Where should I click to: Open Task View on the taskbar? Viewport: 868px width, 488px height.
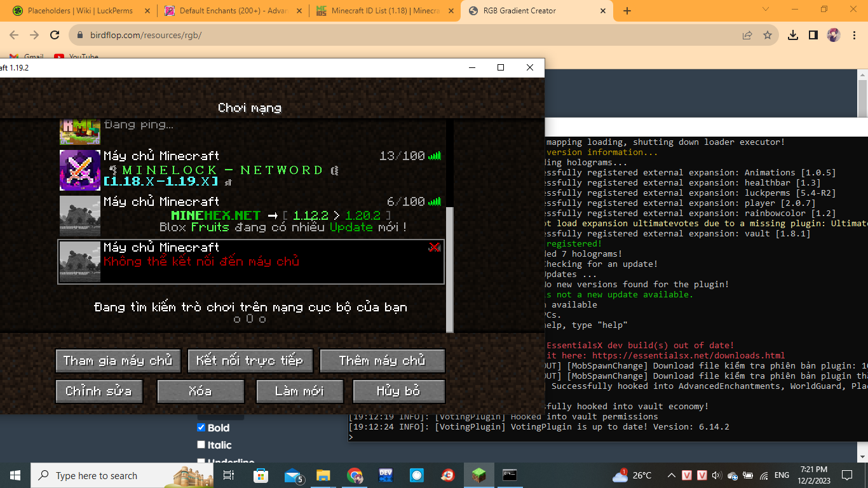click(229, 475)
